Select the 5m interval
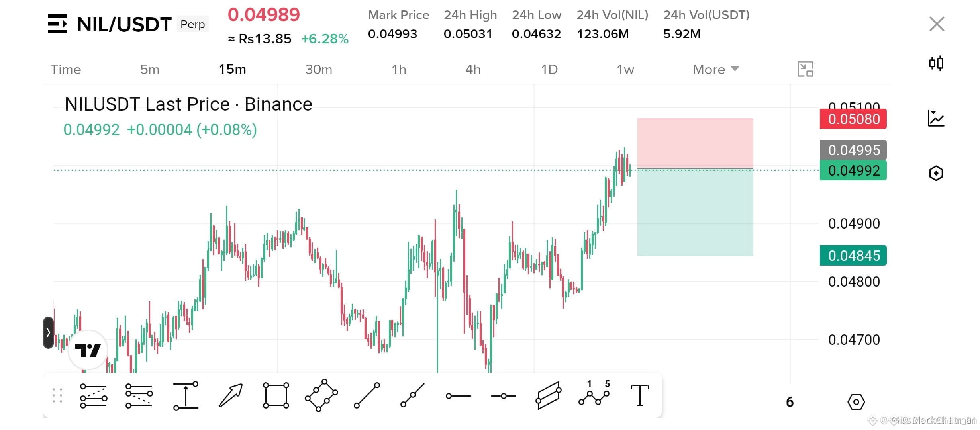This screenshot has height=430, width=980. [150, 69]
